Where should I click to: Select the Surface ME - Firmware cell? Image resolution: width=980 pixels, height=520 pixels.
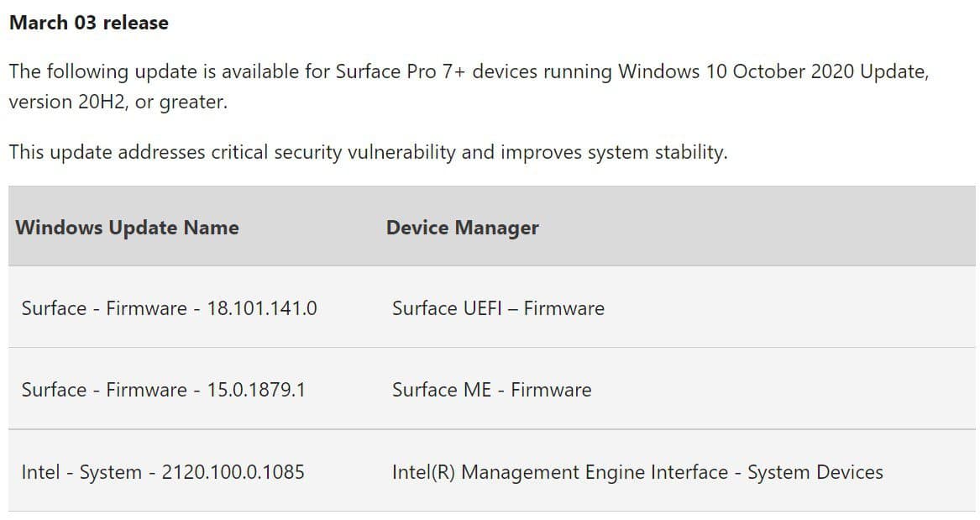(492, 390)
